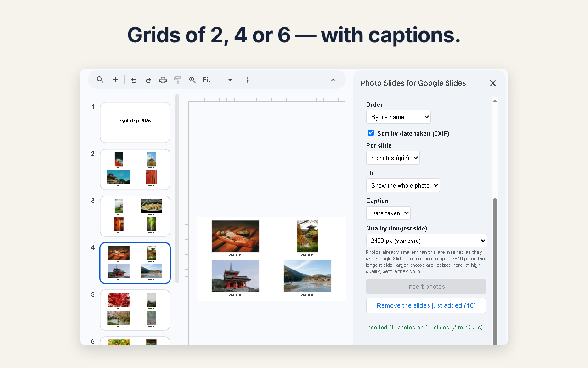588x368 pixels.
Task: Select the paint format tool
Action: 177,80
